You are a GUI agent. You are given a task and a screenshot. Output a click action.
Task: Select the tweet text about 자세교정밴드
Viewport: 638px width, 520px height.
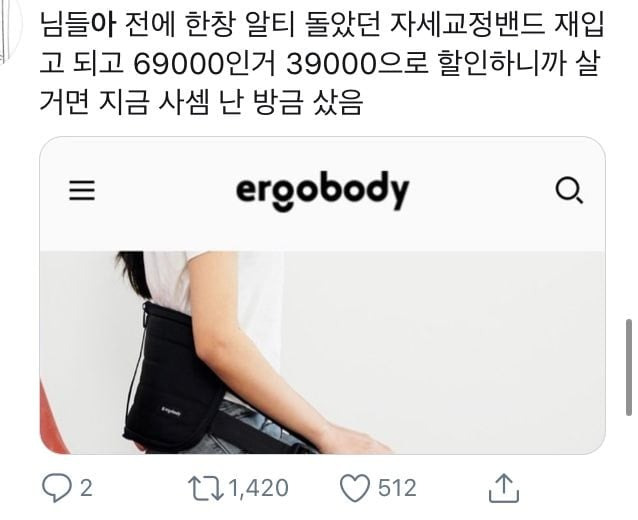point(321,63)
